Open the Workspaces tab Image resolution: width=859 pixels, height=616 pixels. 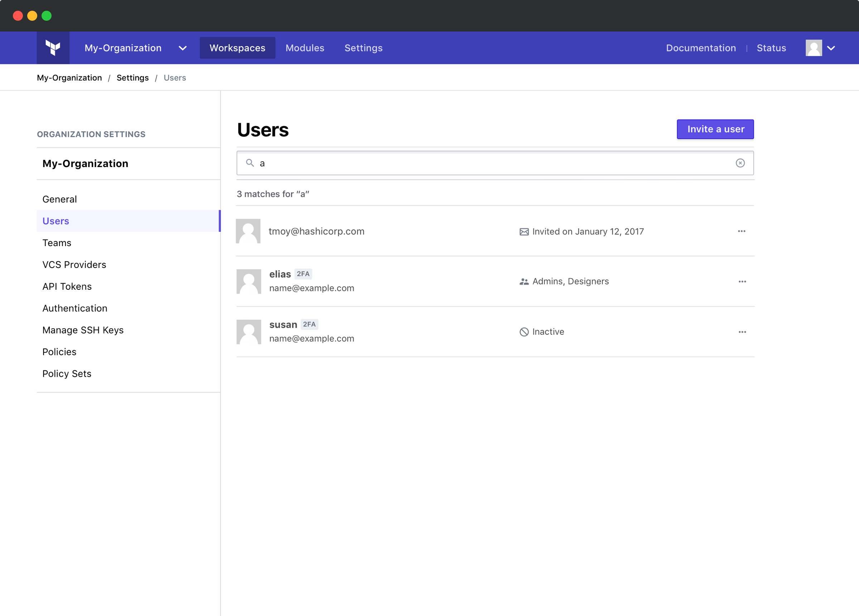237,48
